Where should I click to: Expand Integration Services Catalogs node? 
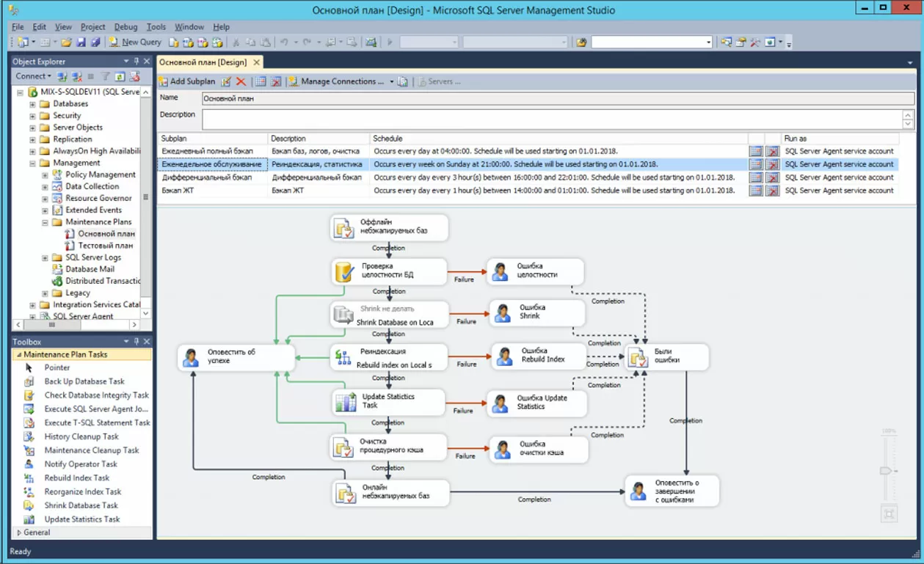click(32, 305)
